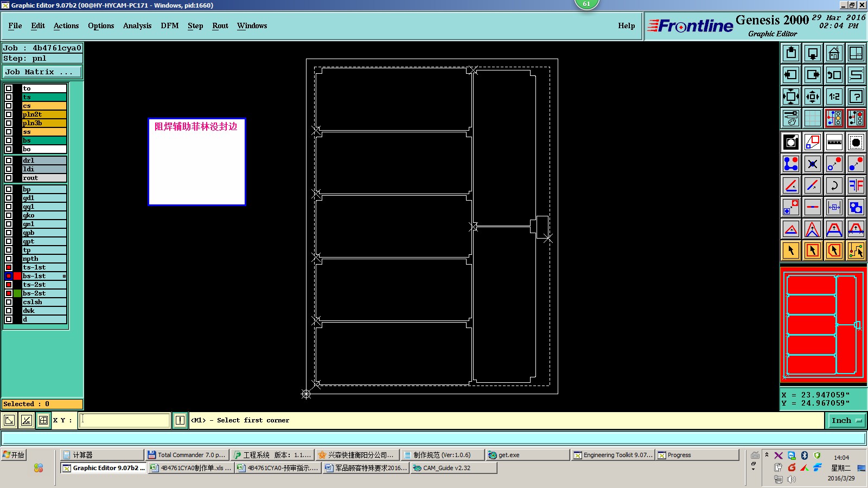Open the Analysis menu
This screenshot has height=488, width=868.
tap(137, 25)
